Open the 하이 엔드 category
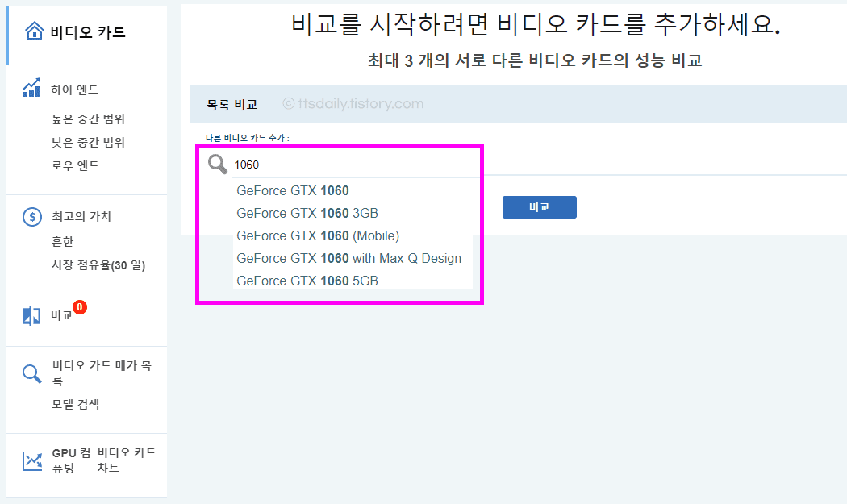Image resolution: width=847 pixels, height=504 pixels. 74,90
